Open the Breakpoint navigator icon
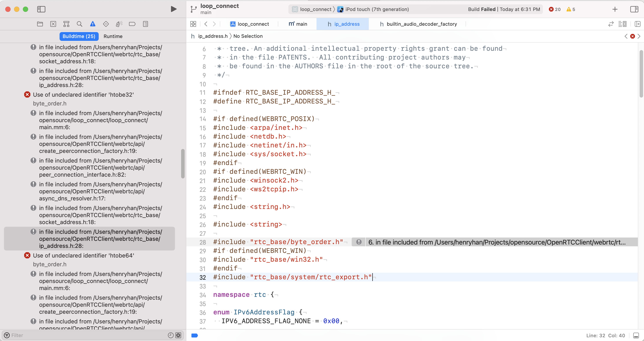 [x=132, y=24]
